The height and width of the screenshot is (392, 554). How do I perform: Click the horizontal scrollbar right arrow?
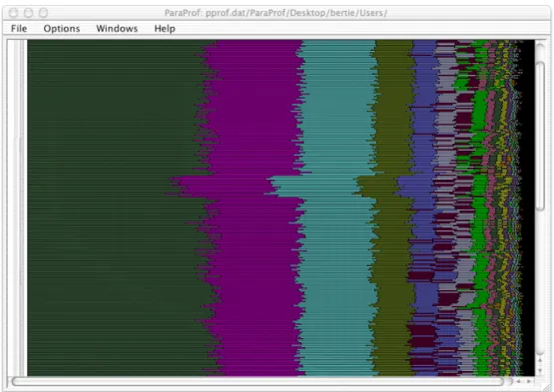tap(529, 381)
